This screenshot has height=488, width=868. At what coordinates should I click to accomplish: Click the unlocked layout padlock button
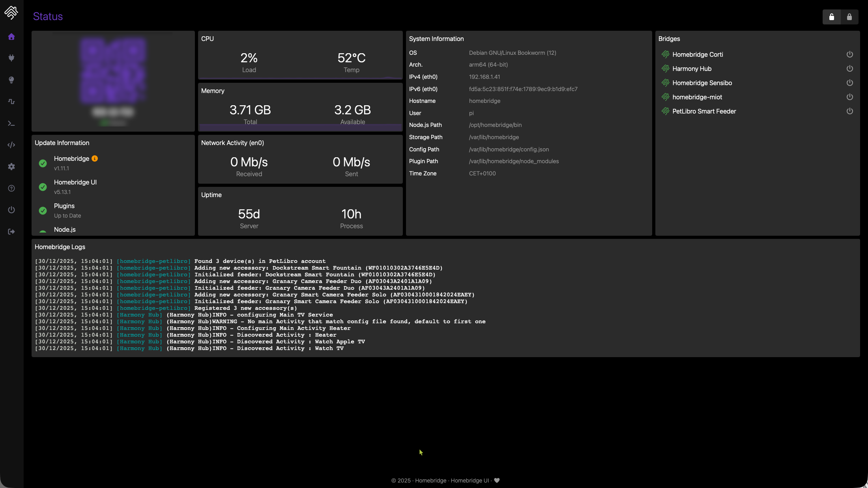[831, 17]
